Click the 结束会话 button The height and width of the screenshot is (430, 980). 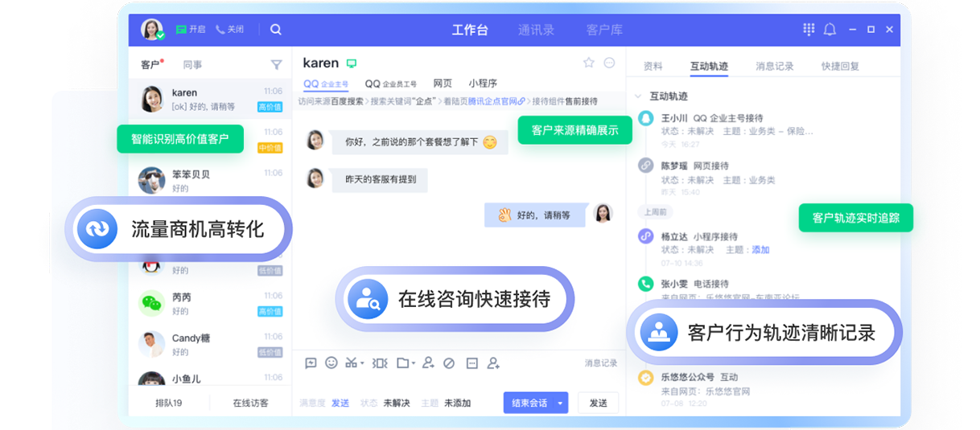[529, 403]
